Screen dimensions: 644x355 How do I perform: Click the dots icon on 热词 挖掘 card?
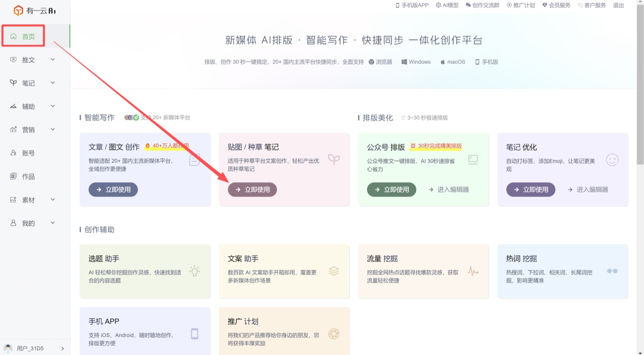pyautogui.click(x=612, y=271)
